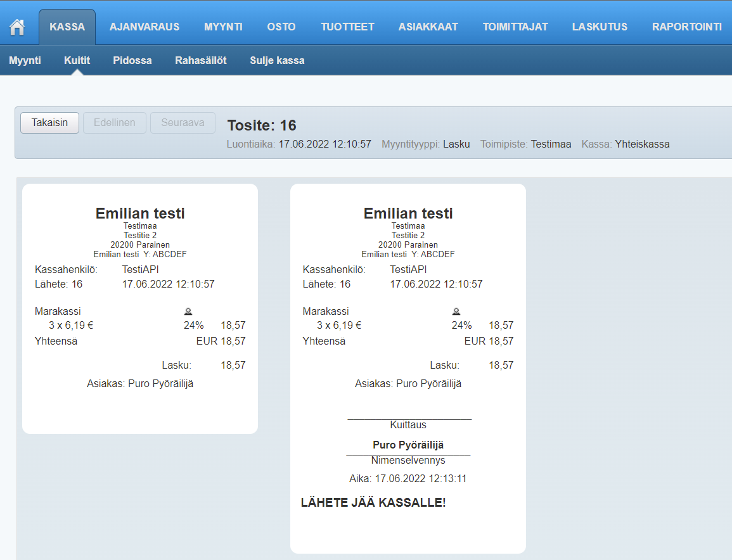Click the left receipt preview card
The image size is (732, 560).
tap(140, 309)
